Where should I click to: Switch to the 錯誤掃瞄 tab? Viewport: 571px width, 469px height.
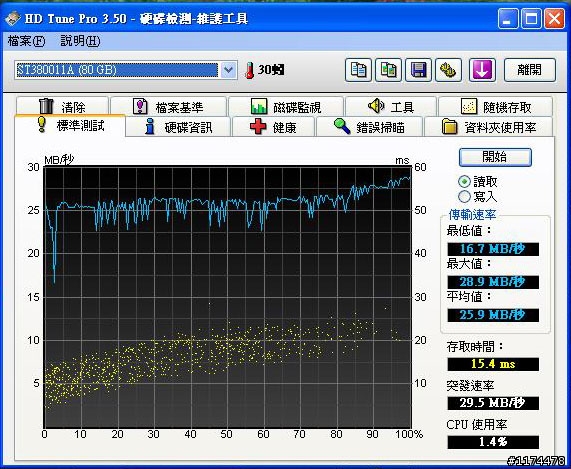tap(369, 127)
